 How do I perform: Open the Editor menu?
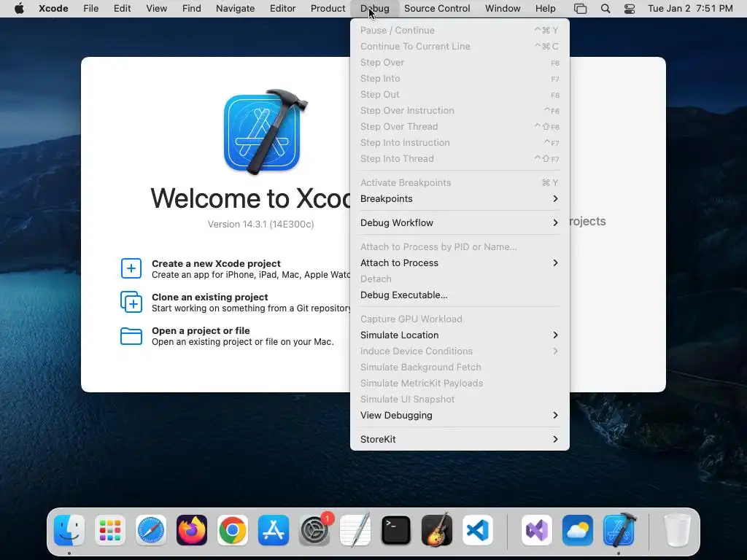[x=282, y=8]
